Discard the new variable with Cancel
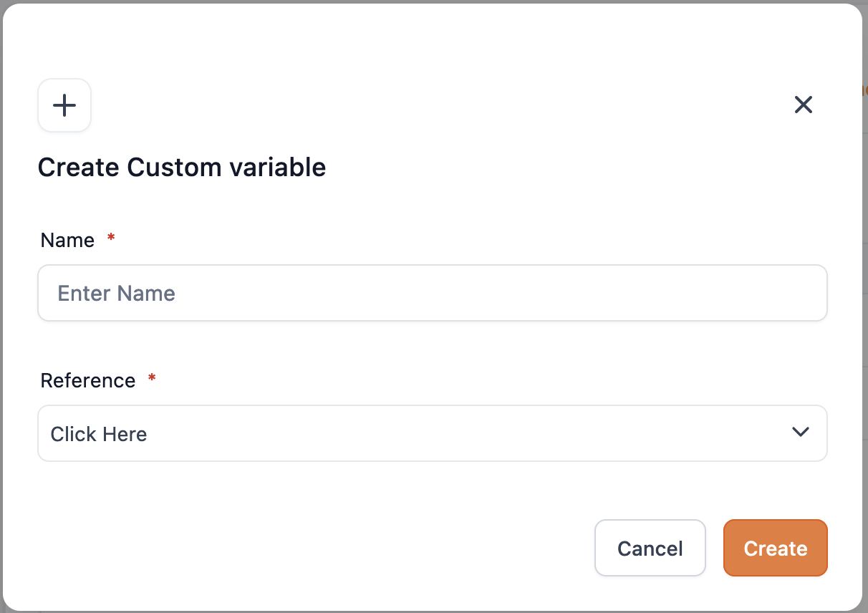868x613 pixels. click(x=650, y=549)
